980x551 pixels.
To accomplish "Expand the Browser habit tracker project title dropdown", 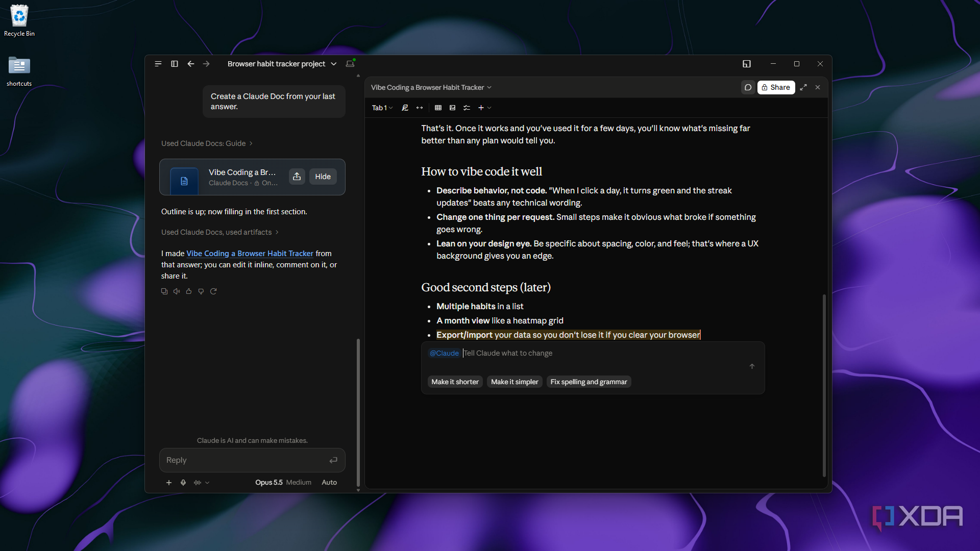I will (x=282, y=64).
